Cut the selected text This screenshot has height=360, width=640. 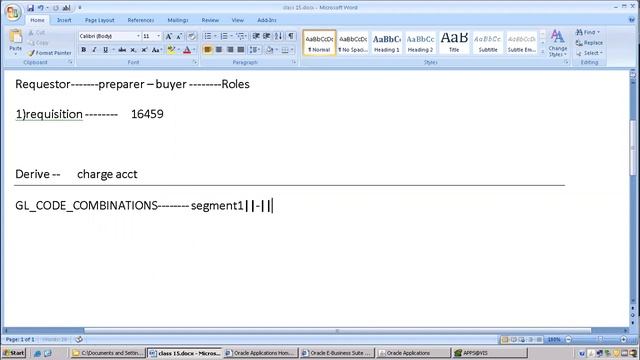[x=37, y=33]
